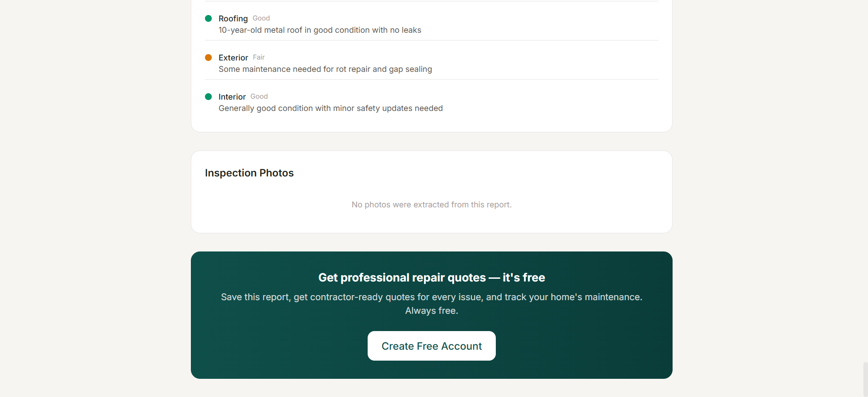Select the Roofing section heading

(233, 19)
